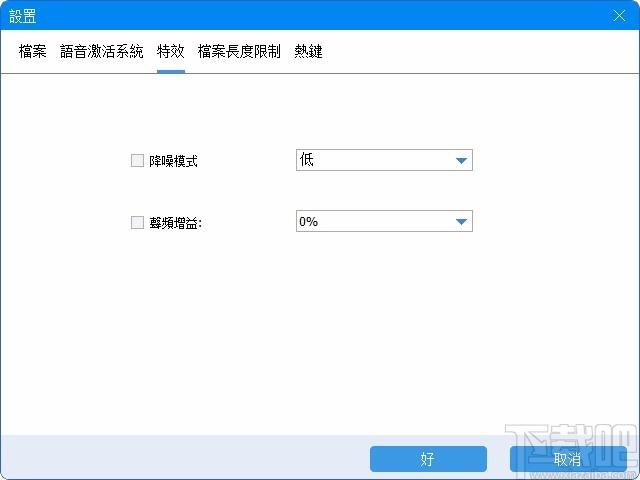Switch to the 檔案 tab

33,51
